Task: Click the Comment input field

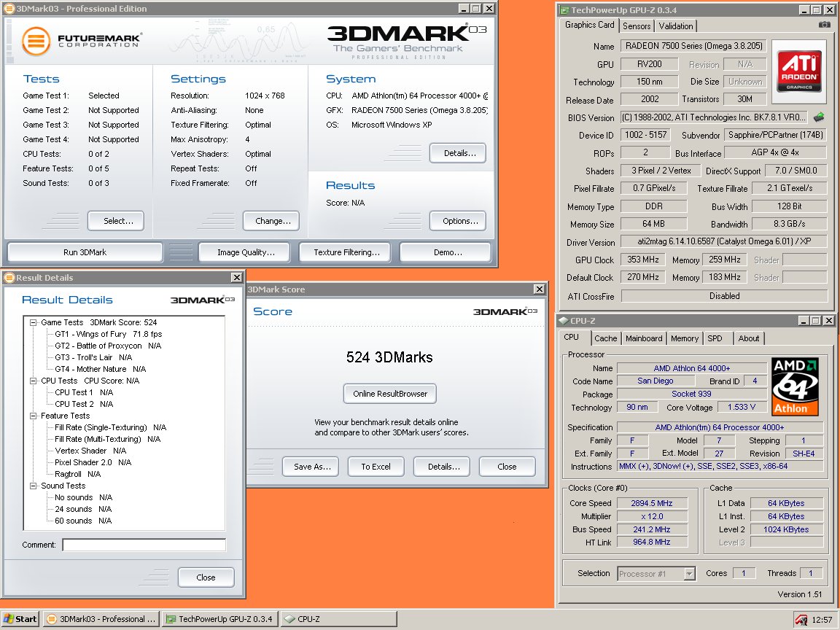Action: click(144, 545)
